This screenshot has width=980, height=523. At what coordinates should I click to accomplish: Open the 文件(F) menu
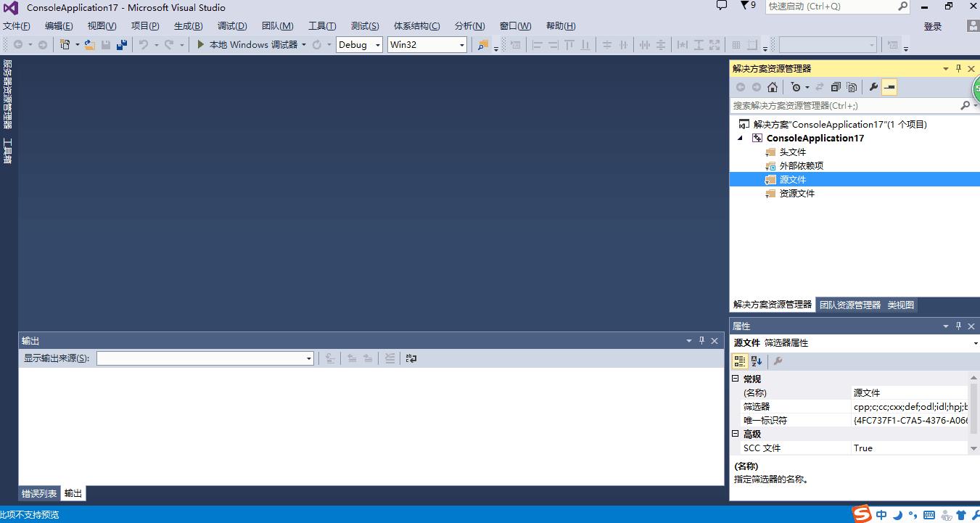click(17, 26)
